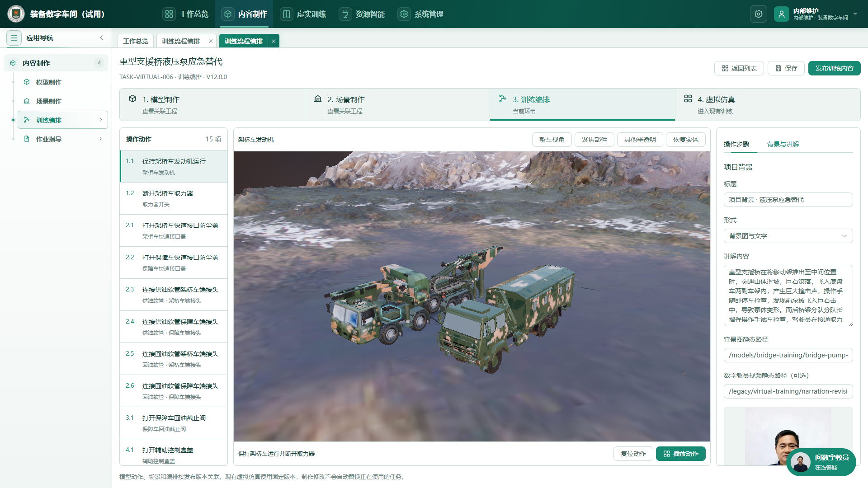Click the settings gear icon in header

[x=759, y=14]
